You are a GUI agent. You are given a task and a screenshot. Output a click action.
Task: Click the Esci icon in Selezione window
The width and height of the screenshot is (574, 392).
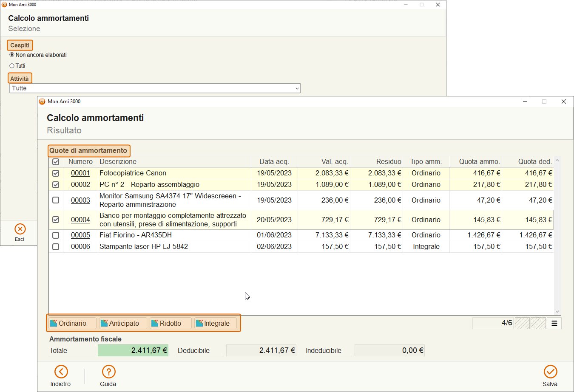click(x=20, y=229)
